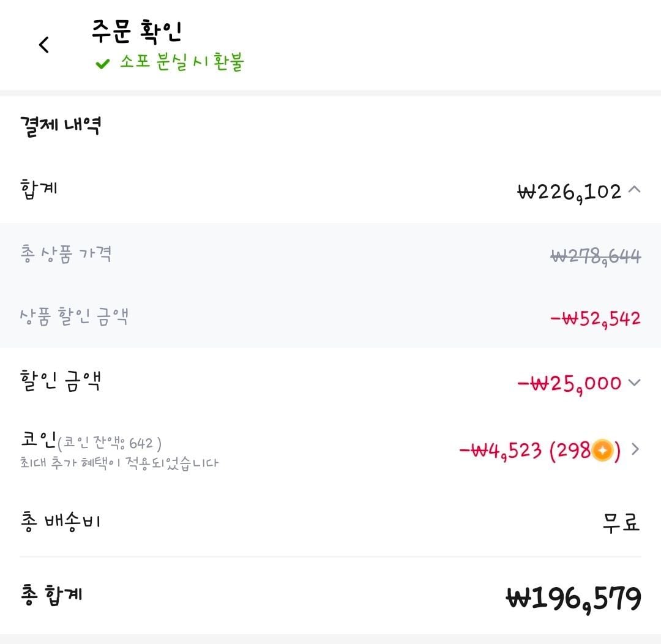Image resolution: width=661 pixels, height=644 pixels.
Task: Tap the ₩196,579 grand total
Action: [573, 598]
